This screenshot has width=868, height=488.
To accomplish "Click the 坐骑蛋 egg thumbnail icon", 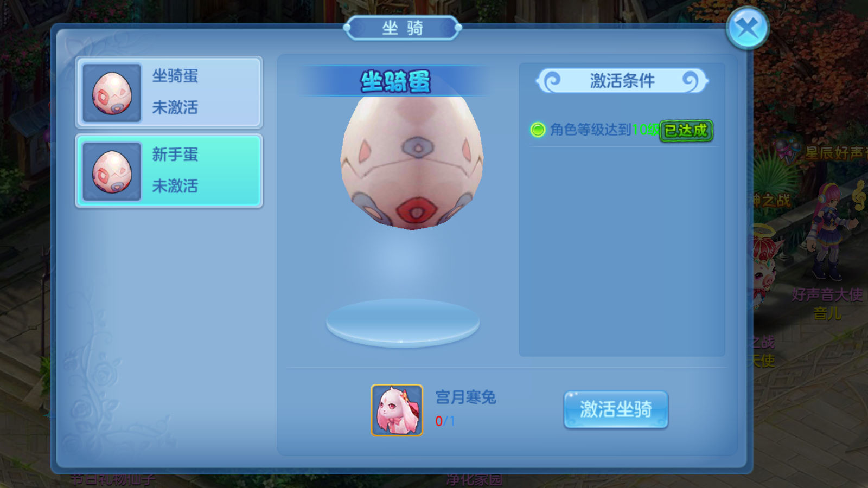I will (x=112, y=93).
